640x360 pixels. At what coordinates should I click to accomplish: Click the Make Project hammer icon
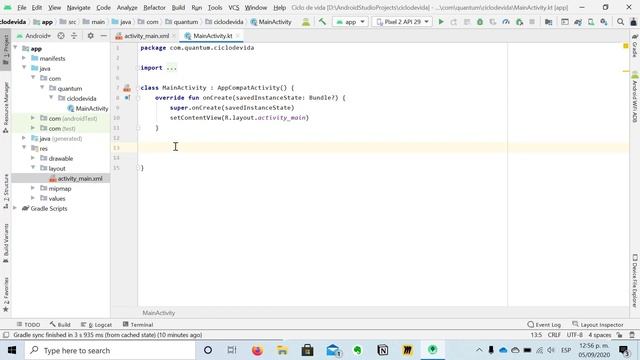click(322, 22)
